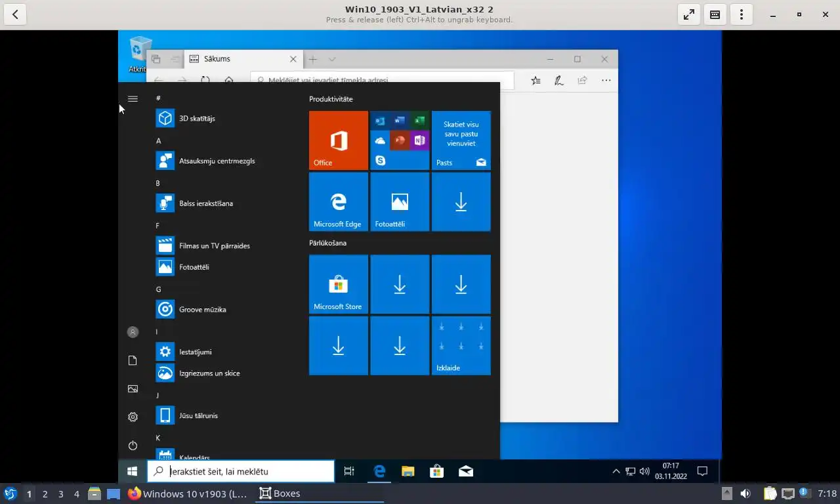
Task: Click the Produktivitāte group heading
Action: 331,99
